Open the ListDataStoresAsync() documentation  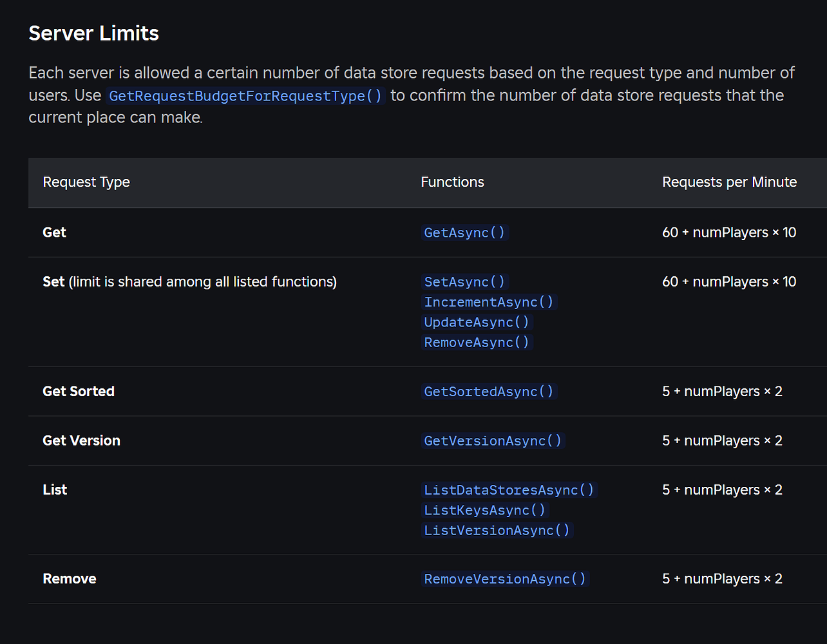tap(509, 489)
